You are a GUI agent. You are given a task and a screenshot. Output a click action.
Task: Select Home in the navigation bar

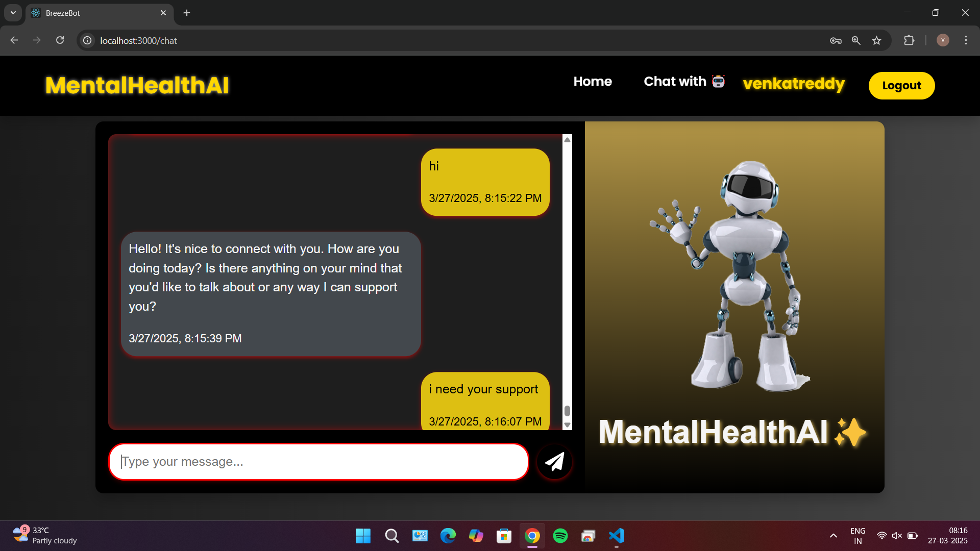(592, 81)
